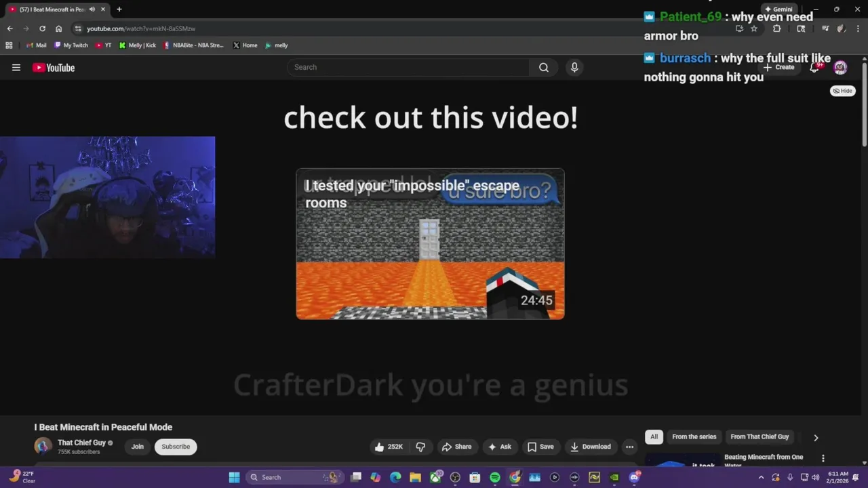View site information icon in address bar
This screenshot has width=868, height=488.
(x=78, y=28)
